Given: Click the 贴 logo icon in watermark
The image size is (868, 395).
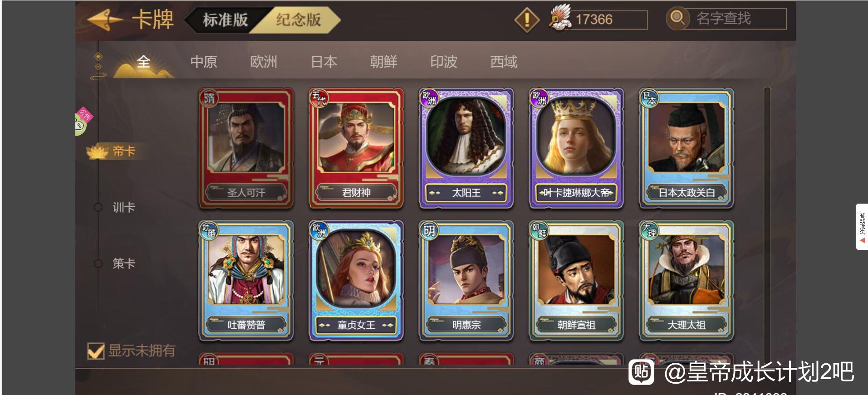Looking at the screenshot, I should tap(641, 372).
